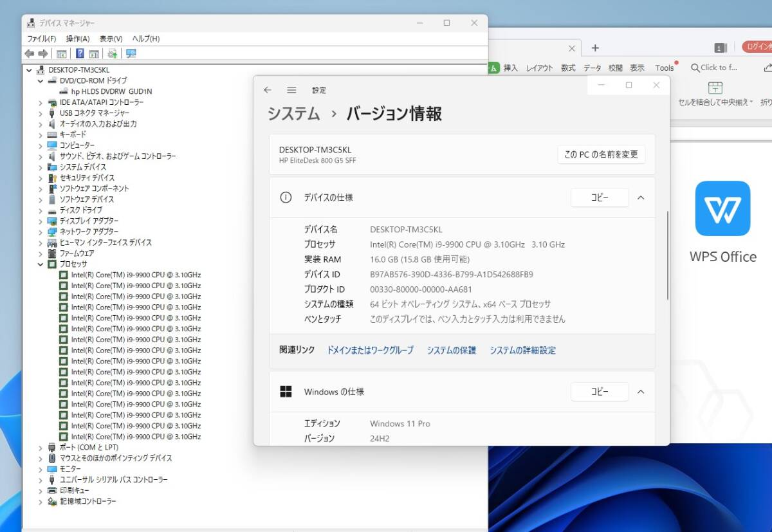Open the システムの保護 link
The height and width of the screenshot is (532, 772).
coord(452,351)
